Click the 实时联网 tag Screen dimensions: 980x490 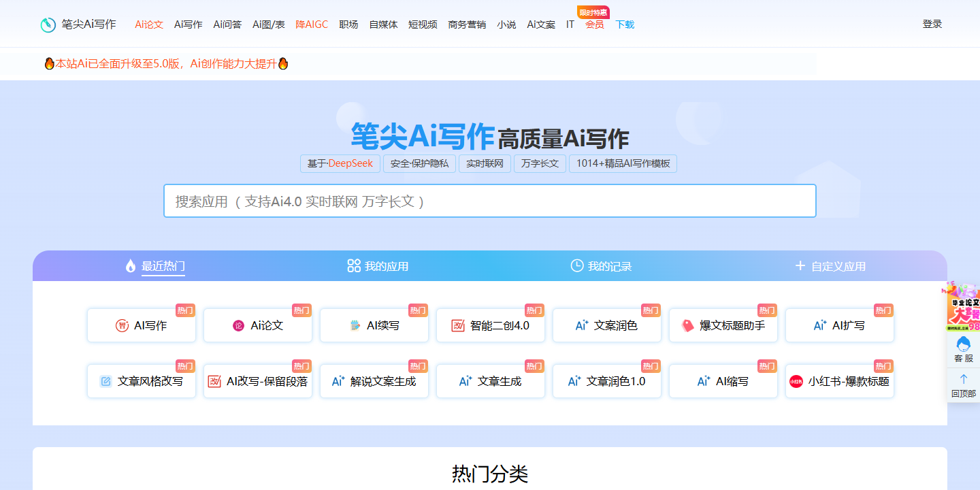485,164
